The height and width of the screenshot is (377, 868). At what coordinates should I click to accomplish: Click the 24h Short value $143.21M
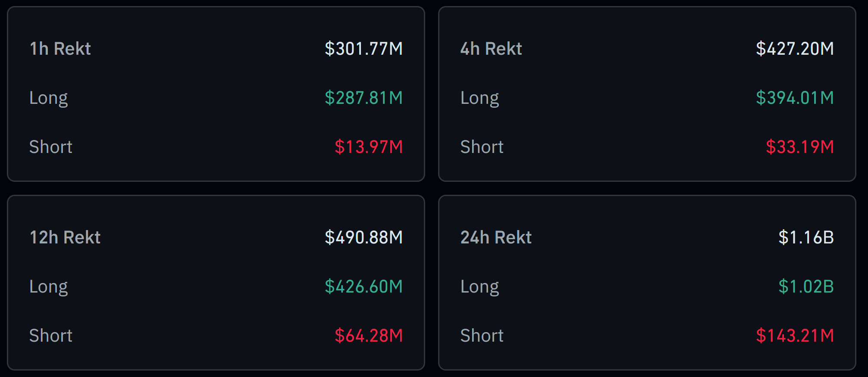(x=795, y=336)
